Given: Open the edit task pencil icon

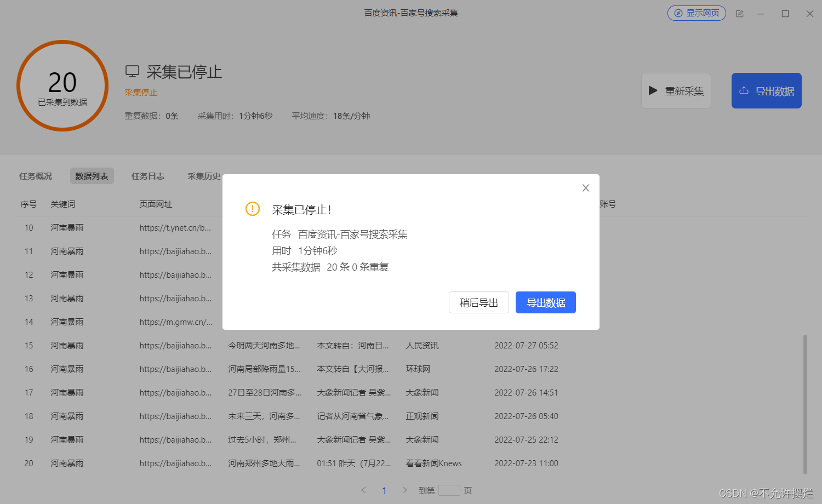Looking at the screenshot, I should [740, 14].
